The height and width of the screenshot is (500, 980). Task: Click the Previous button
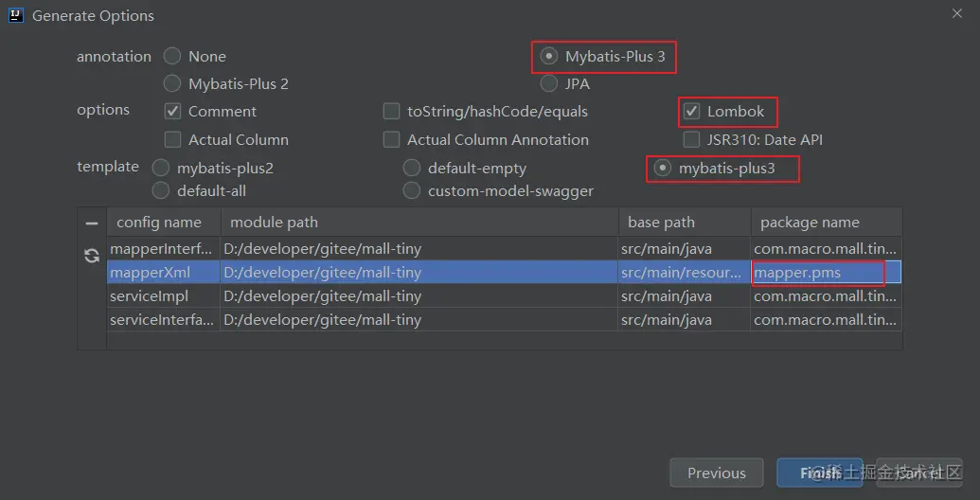tap(716, 473)
